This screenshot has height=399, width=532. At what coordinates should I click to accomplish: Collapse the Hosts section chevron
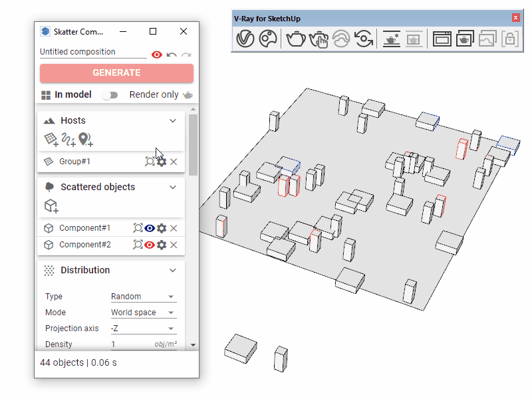pyautogui.click(x=173, y=120)
